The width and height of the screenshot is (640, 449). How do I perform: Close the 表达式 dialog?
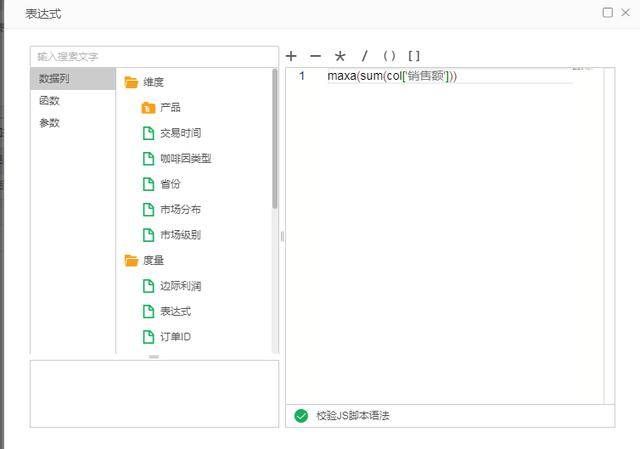point(625,13)
